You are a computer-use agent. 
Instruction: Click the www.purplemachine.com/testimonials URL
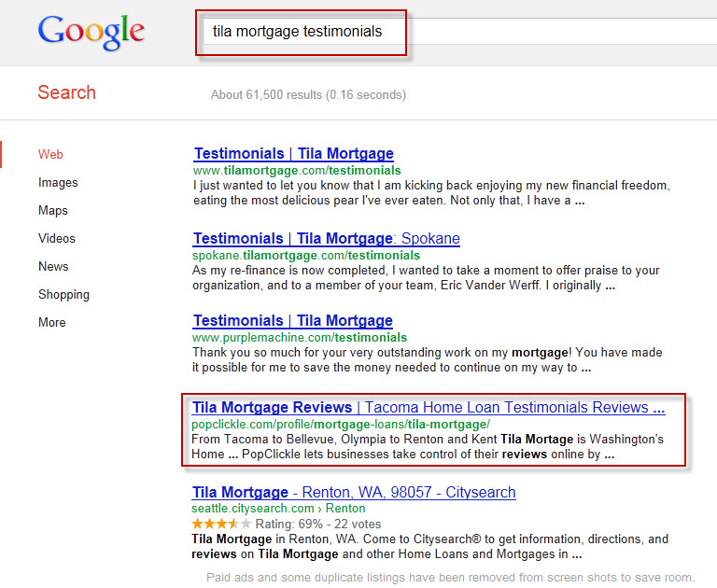pos(300,338)
